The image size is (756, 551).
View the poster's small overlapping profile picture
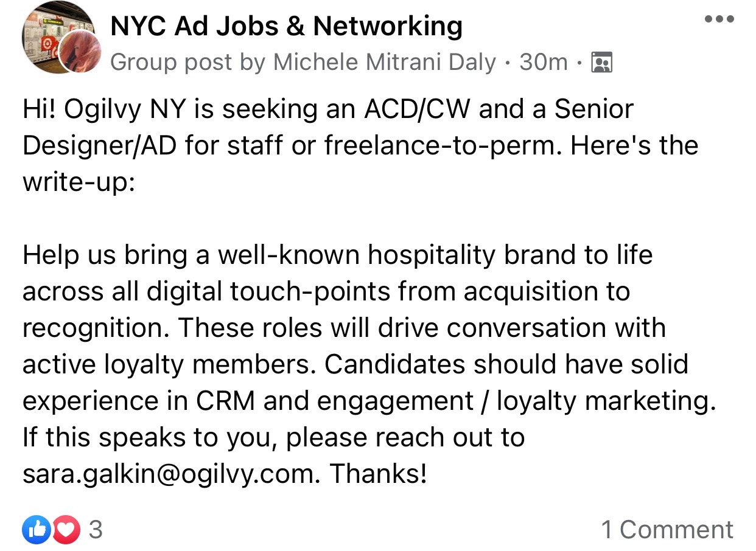[79, 51]
